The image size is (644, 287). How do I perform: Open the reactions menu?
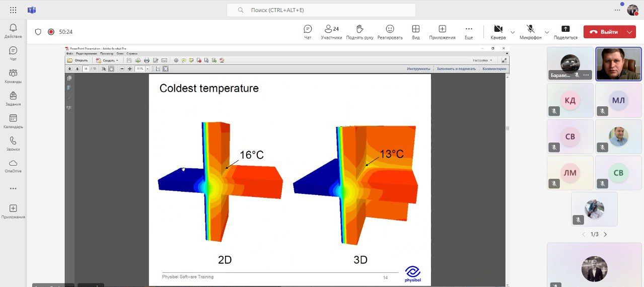(x=390, y=32)
